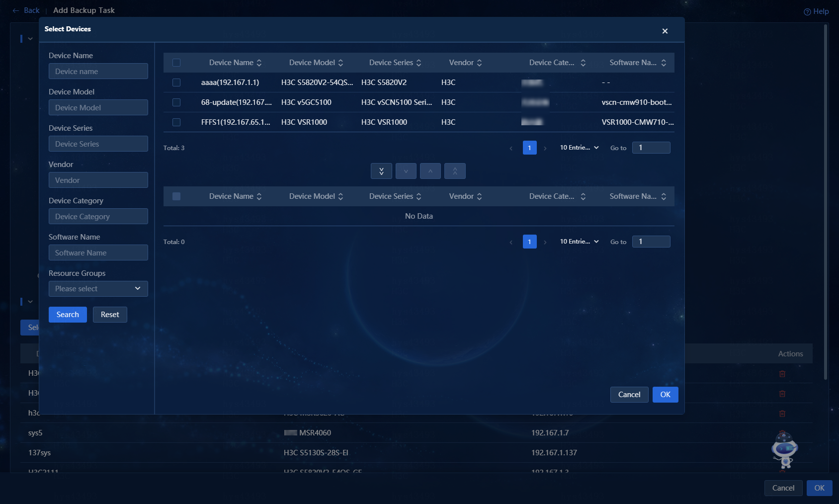This screenshot has width=839, height=504.
Task: Sort lower table by Device Model
Action: coord(340,196)
